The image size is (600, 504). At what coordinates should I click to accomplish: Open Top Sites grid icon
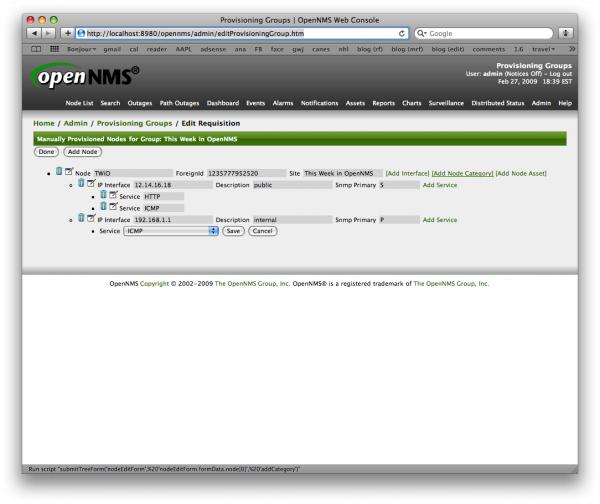coord(54,49)
